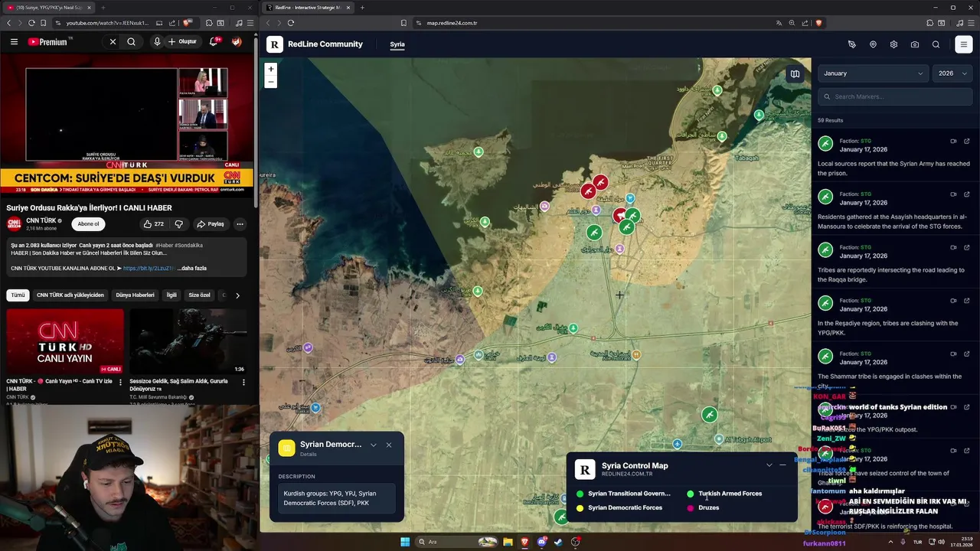Image resolution: width=980 pixels, height=551 pixels.
Task: Click the red marker near Tabaqah first quarter
Action: coord(600,182)
